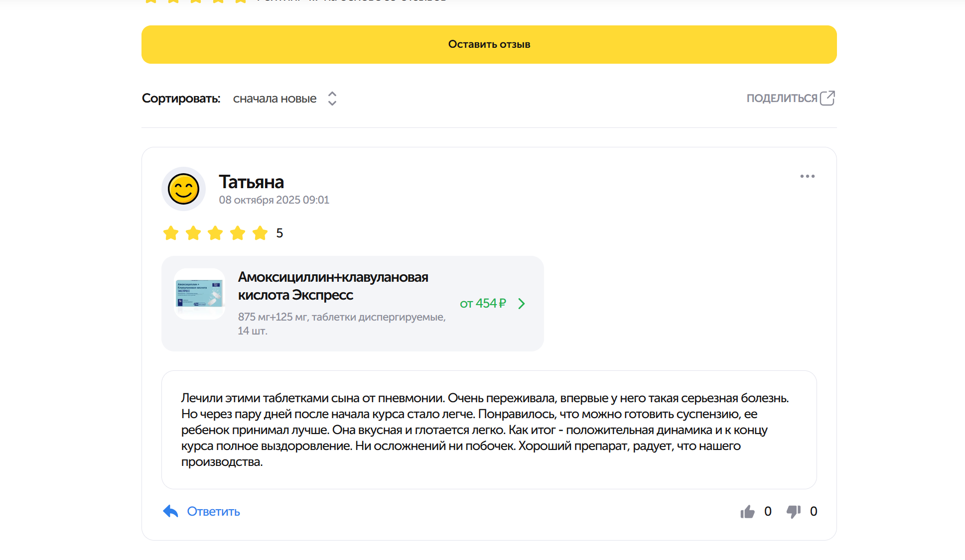Click the yellow Оставить отзыв button
The height and width of the screenshot is (560, 965).
tap(489, 44)
